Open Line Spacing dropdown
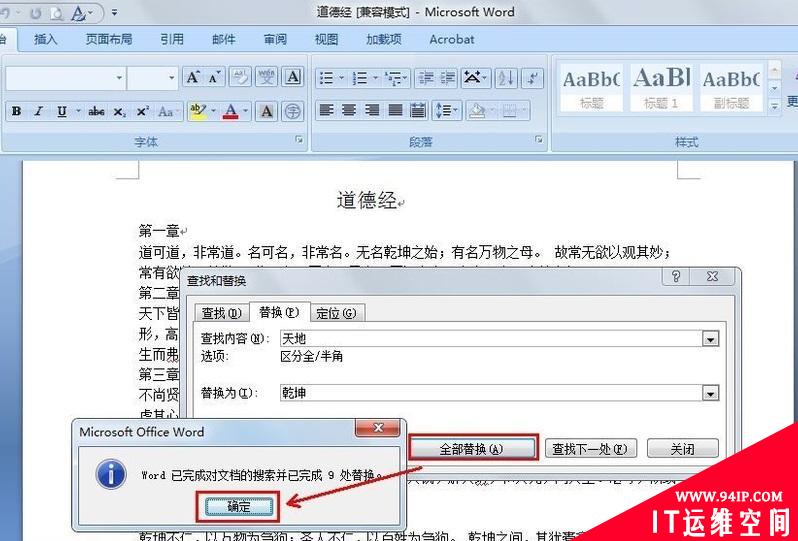 click(x=446, y=110)
